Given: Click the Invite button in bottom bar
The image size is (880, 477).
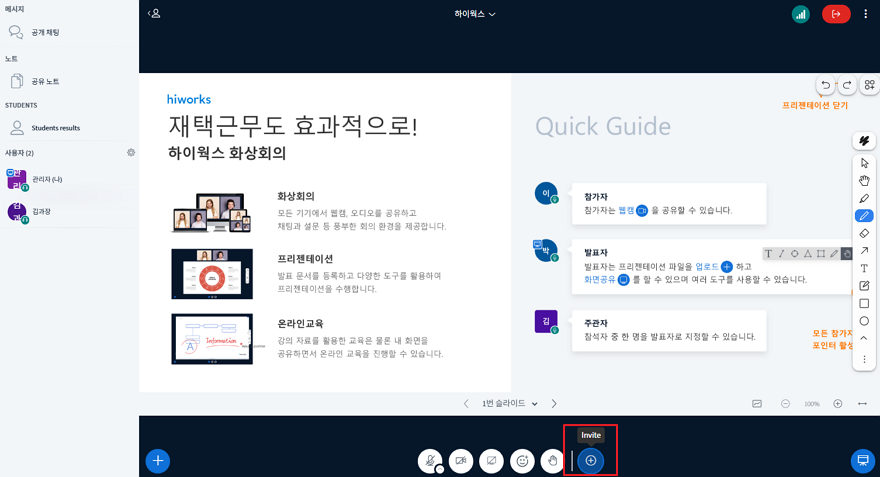Looking at the screenshot, I should tap(591, 460).
